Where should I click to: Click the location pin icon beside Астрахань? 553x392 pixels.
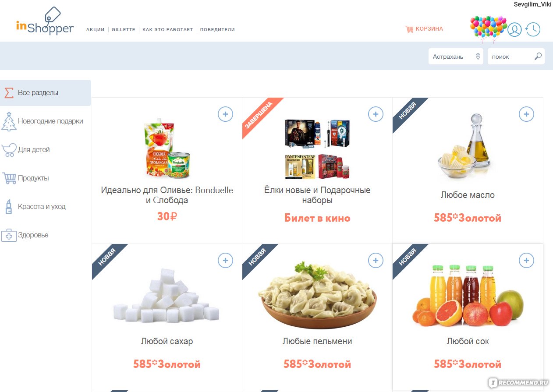478,57
